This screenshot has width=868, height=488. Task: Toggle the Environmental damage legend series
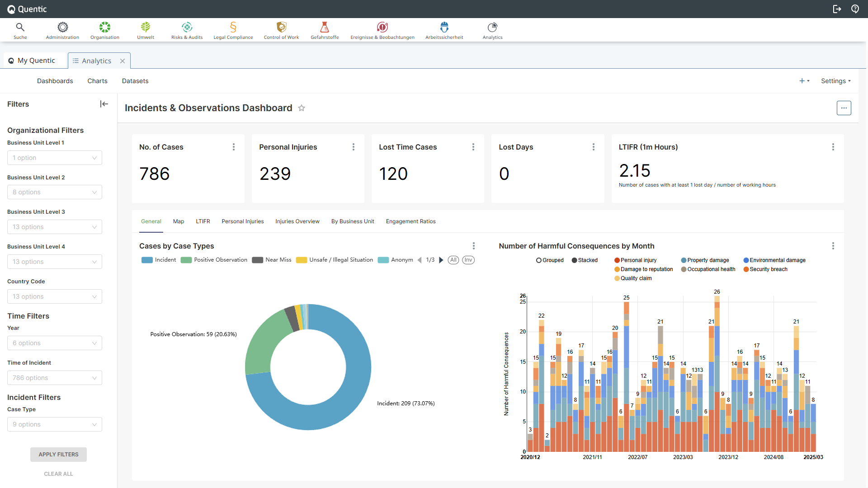click(x=774, y=260)
